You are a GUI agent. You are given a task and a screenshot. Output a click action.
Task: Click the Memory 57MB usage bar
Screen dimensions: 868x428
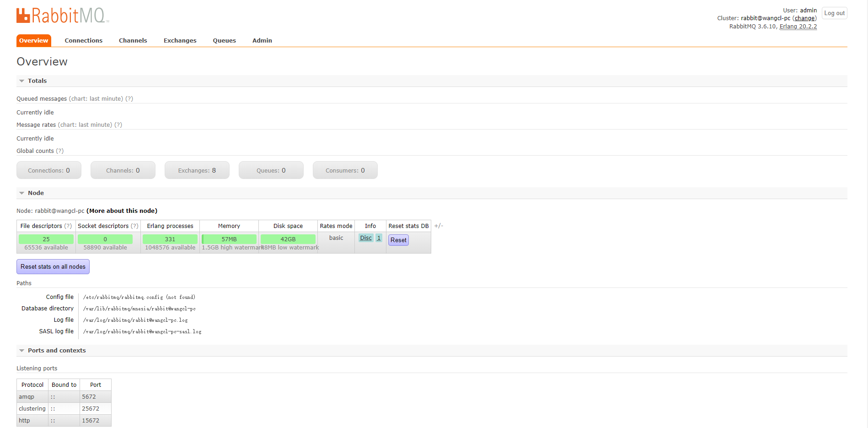pos(229,239)
